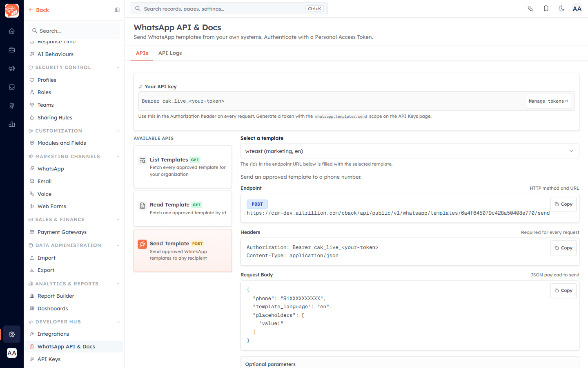Viewport: 588px width, 368px height.
Task: Open the settings gear icon
Action: pos(12,334)
